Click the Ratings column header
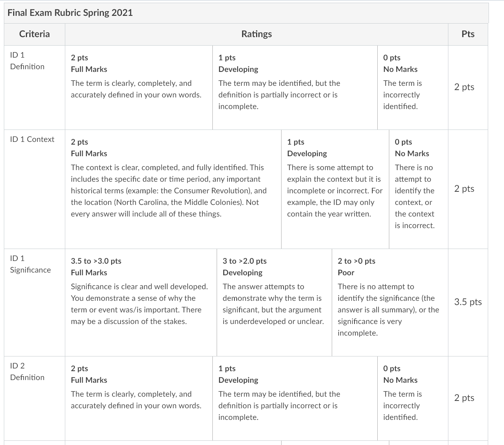The image size is (504, 445). point(256,34)
